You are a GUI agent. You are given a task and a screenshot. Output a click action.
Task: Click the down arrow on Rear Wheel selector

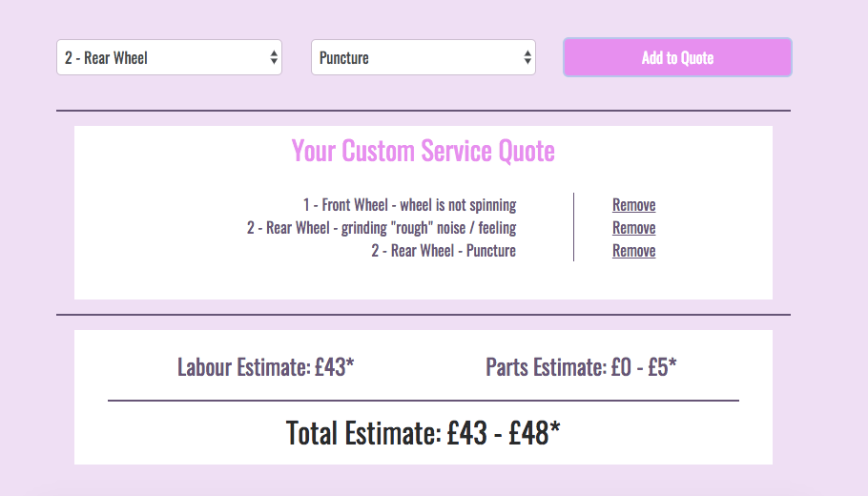pyautogui.click(x=274, y=61)
